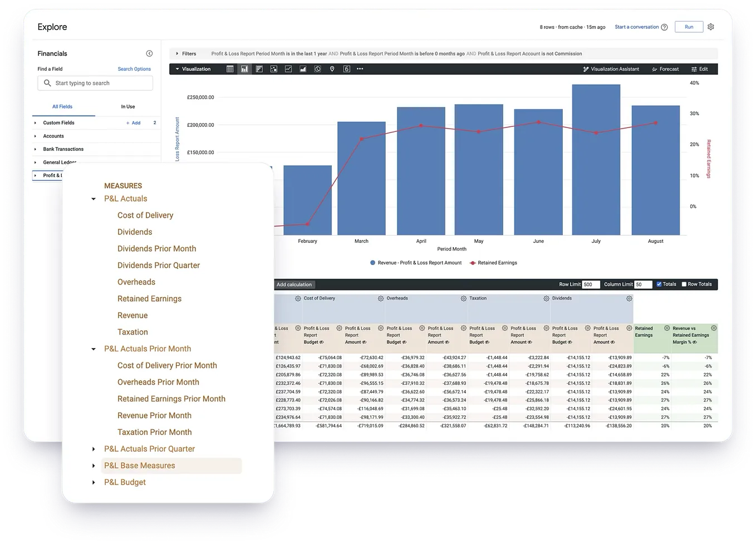This screenshot has width=756, height=544.
Task: Enable the Row Totals checkbox
Action: point(684,284)
